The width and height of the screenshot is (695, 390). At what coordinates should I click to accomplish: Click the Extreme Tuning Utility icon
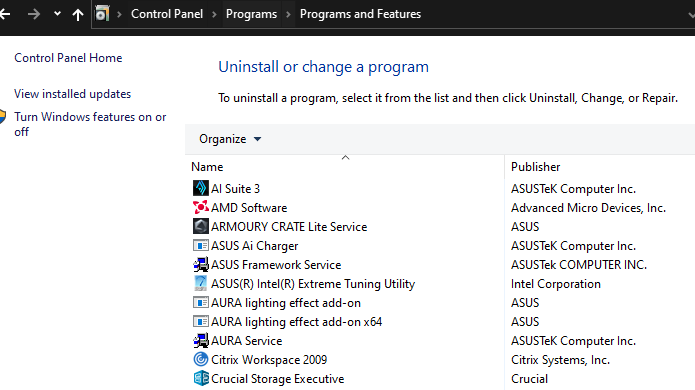point(201,284)
